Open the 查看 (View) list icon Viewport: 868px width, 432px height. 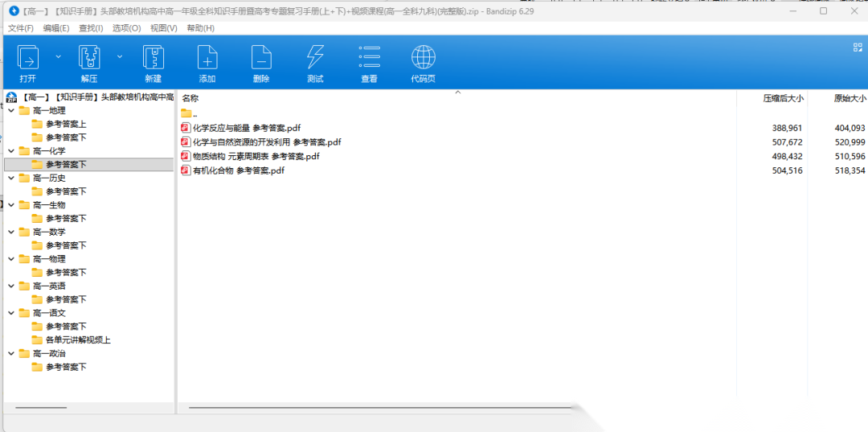tap(369, 59)
